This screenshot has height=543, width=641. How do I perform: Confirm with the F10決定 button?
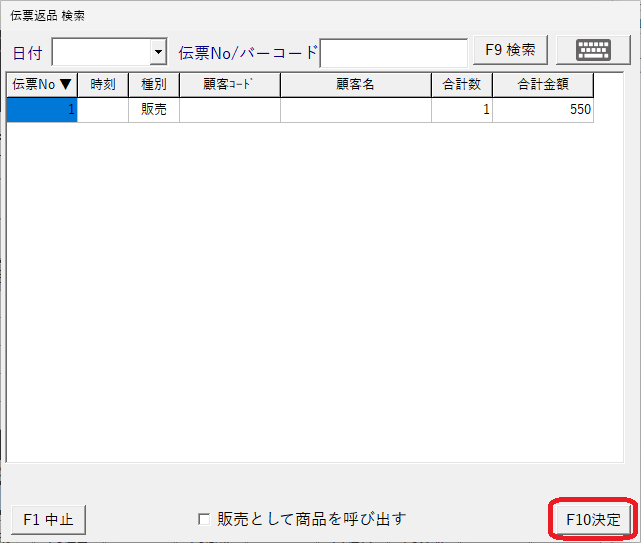(x=593, y=519)
